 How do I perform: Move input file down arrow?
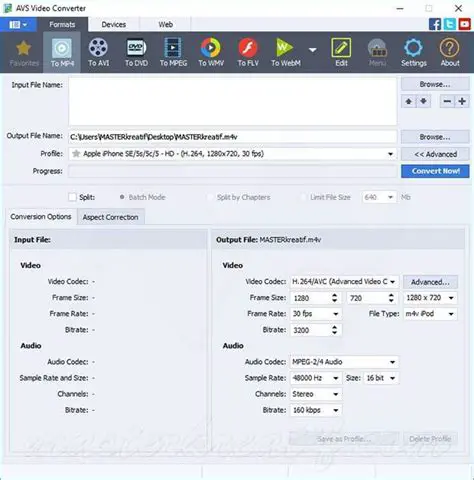coord(423,101)
